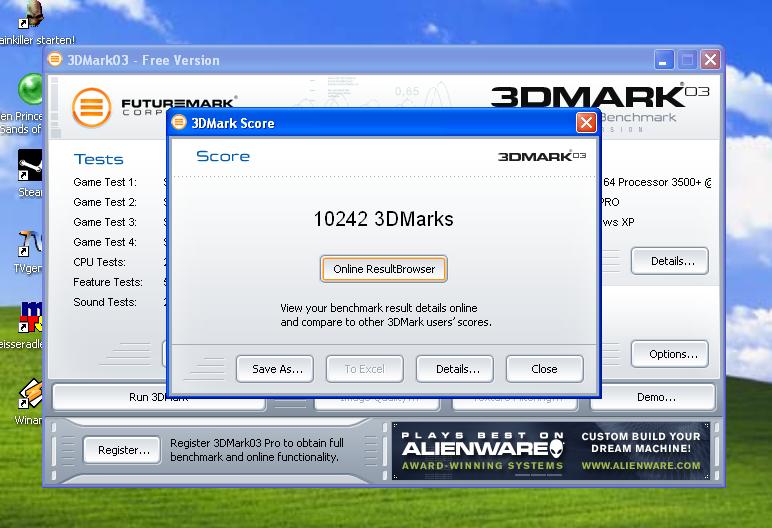Click the 3DMark Score dialog title icon

179,122
